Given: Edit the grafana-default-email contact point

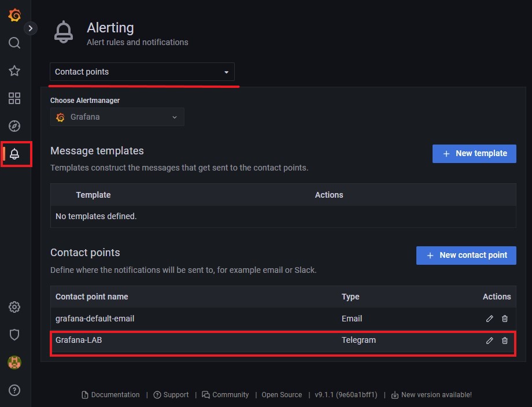Looking at the screenshot, I should (x=489, y=319).
